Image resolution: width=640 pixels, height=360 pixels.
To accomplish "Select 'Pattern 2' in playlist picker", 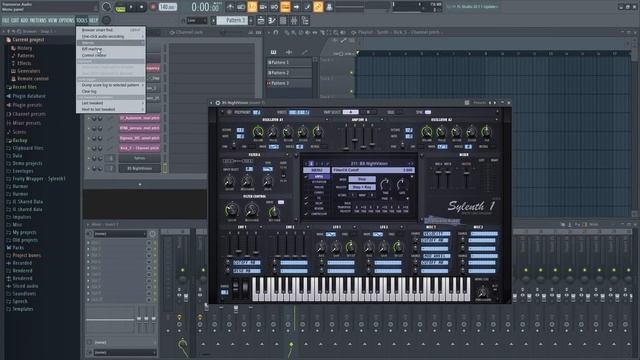I will pos(289,73).
